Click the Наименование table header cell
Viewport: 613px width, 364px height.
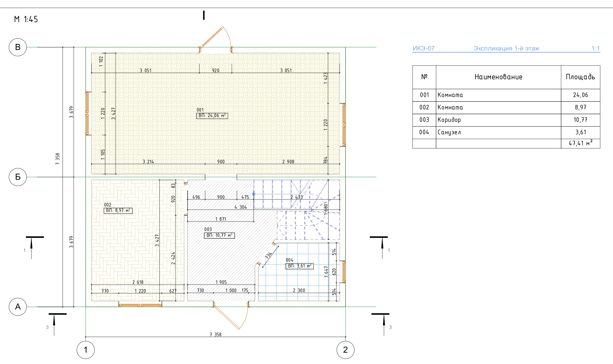(498, 77)
